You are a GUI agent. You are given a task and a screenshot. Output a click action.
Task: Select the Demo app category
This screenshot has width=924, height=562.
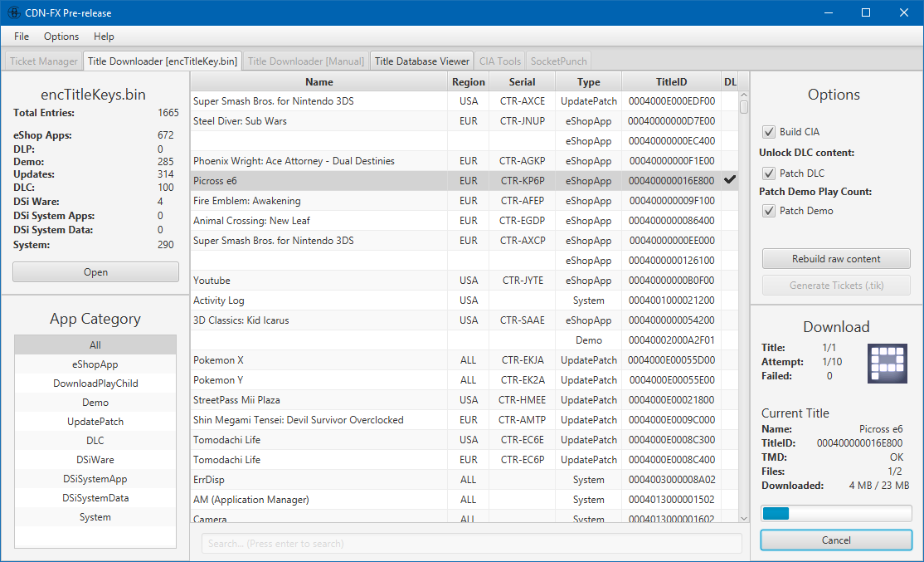click(x=95, y=402)
